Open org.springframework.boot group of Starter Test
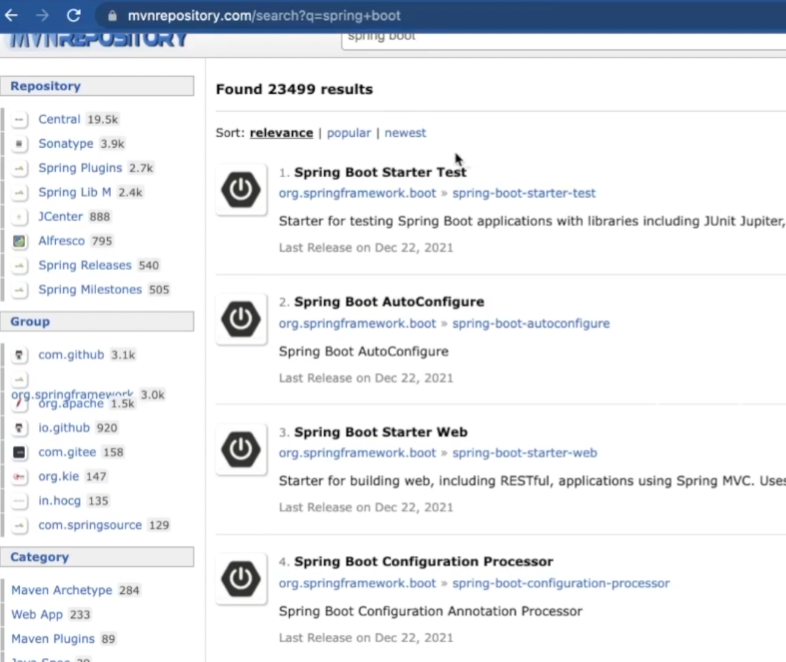Image resolution: width=786 pixels, height=662 pixels. click(x=357, y=193)
